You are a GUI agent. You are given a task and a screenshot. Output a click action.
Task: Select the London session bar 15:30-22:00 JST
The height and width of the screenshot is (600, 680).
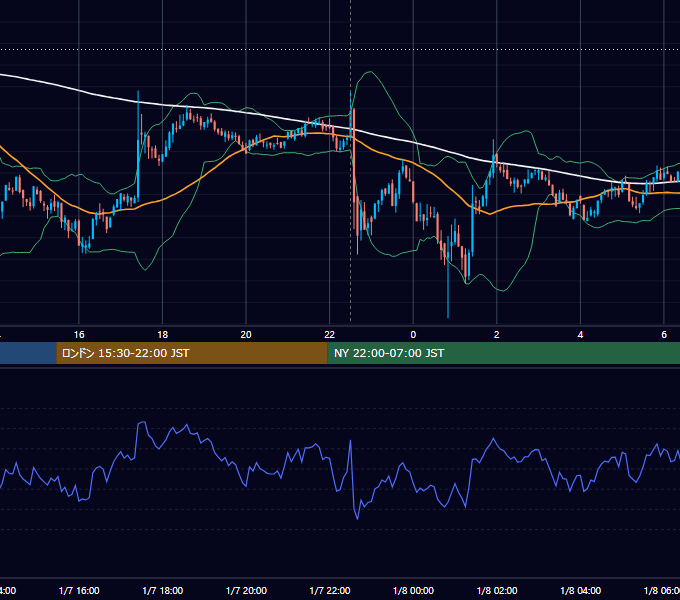click(x=192, y=353)
